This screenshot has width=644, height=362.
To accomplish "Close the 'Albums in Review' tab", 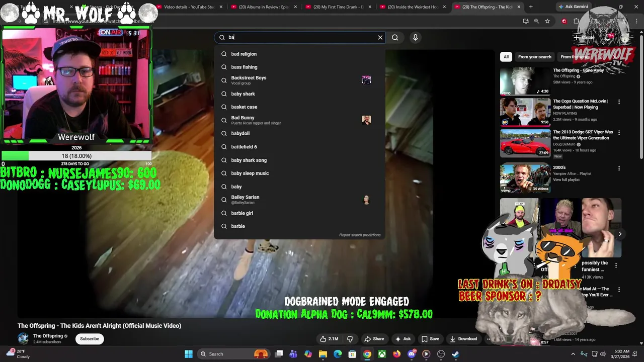I will click(295, 7).
